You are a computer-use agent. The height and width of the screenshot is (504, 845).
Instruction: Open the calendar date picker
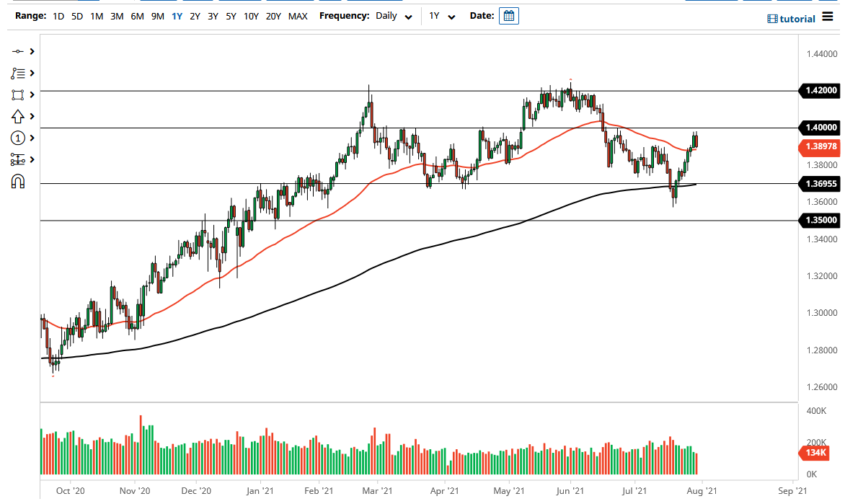tap(509, 15)
